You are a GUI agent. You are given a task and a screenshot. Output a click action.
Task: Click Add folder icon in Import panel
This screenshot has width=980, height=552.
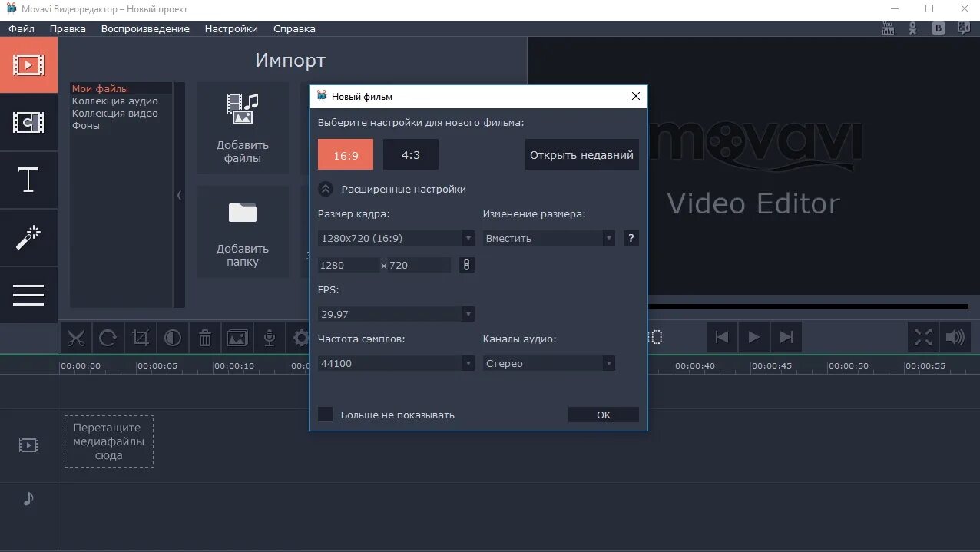coord(243,213)
